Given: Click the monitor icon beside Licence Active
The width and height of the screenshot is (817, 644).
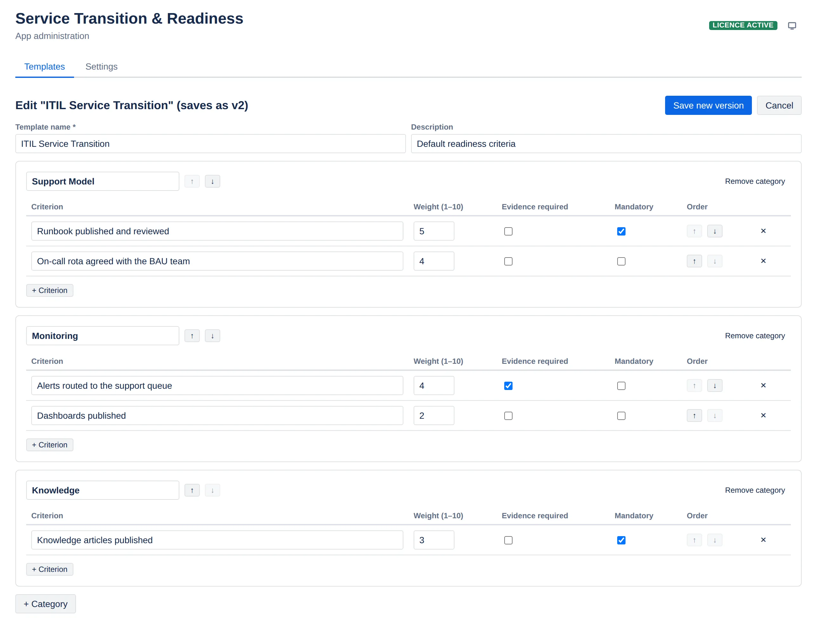Looking at the screenshot, I should [792, 25].
